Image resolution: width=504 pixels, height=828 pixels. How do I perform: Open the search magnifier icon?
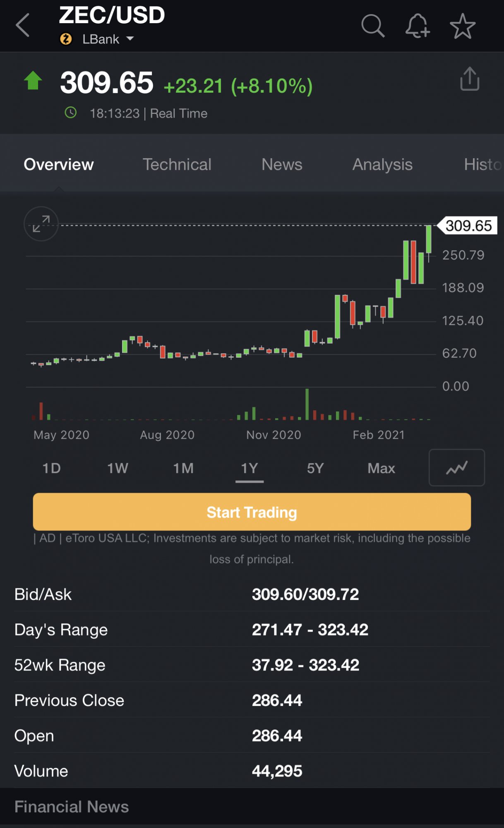(x=373, y=26)
